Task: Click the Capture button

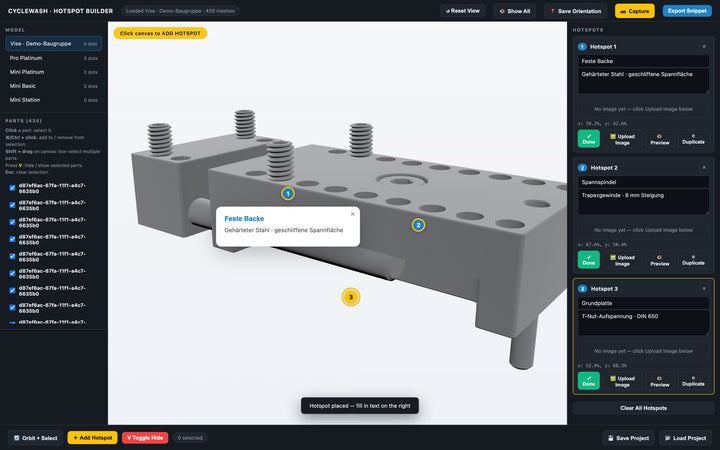Action: [635, 11]
